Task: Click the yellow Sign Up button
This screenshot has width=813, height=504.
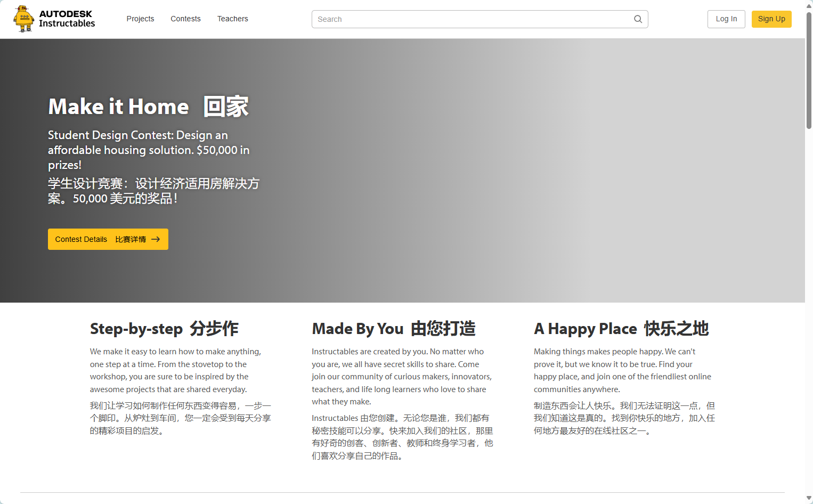Action: click(771, 19)
